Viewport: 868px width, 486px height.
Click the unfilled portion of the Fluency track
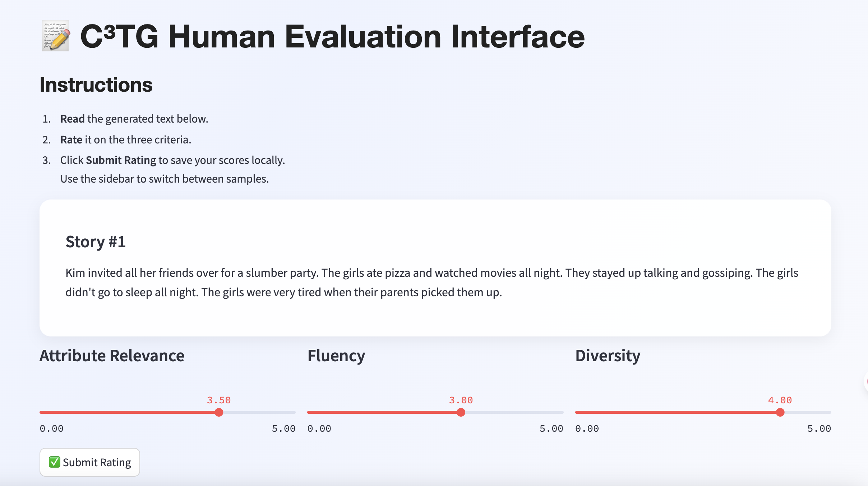point(514,412)
